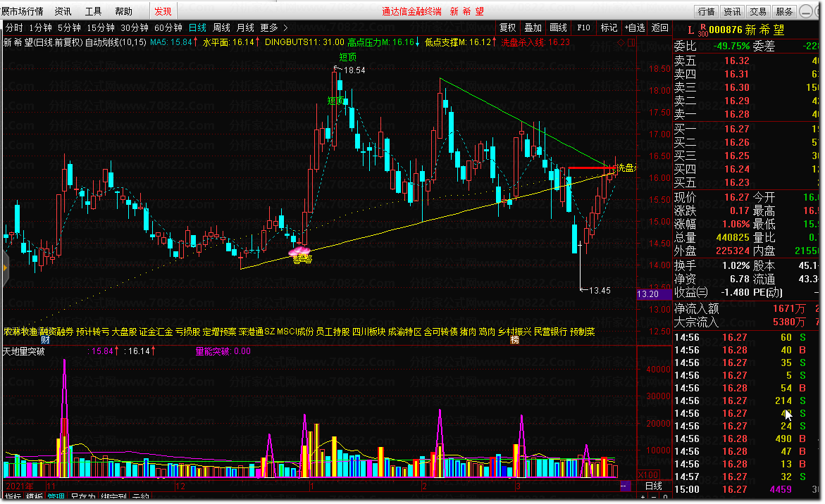Open the 展市场行情 menu
The image size is (825, 504).
tap(22, 11)
